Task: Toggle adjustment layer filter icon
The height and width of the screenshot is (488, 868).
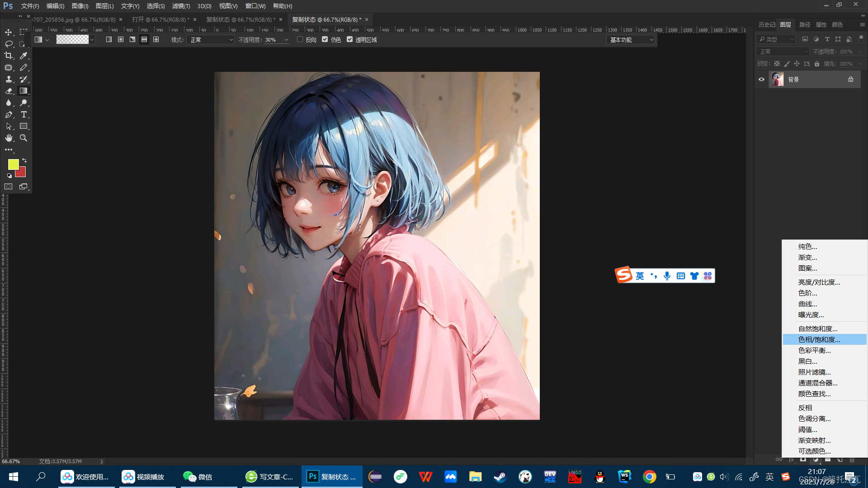Action: coord(816,39)
